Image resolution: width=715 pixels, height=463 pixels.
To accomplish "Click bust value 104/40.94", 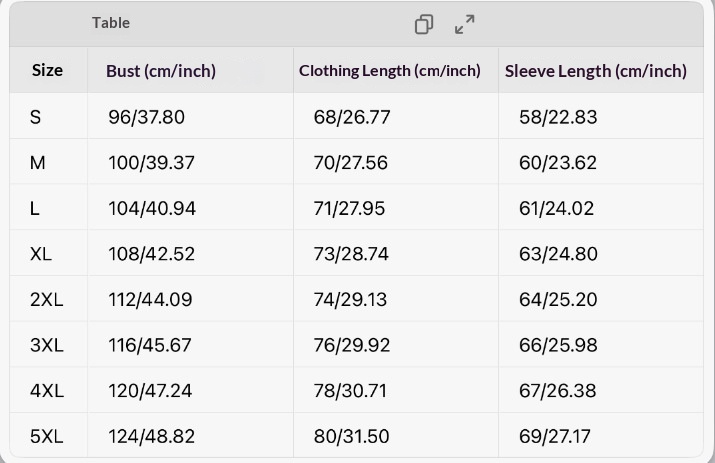I will pyautogui.click(x=152, y=209).
